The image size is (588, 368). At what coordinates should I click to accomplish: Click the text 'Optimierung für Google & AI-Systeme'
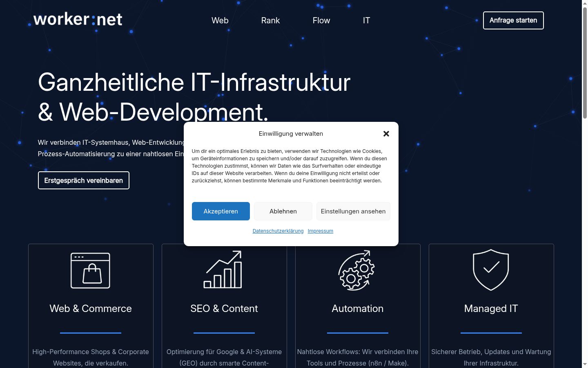point(224,352)
